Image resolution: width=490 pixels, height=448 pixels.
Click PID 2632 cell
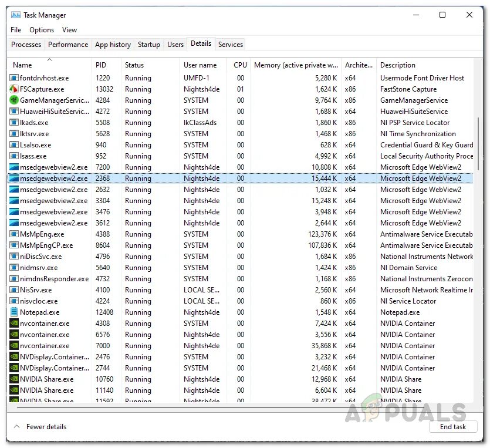coord(103,189)
